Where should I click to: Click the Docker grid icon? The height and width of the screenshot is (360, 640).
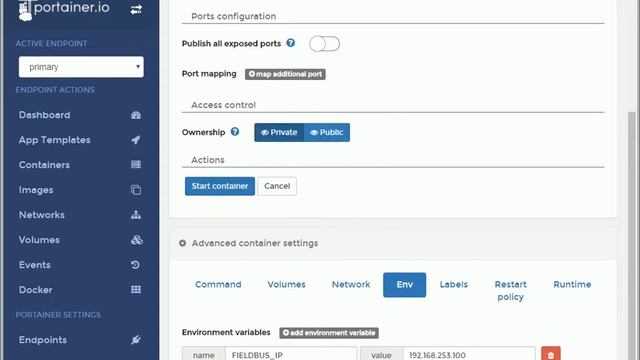pyautogui.click(x=136, y=290)
